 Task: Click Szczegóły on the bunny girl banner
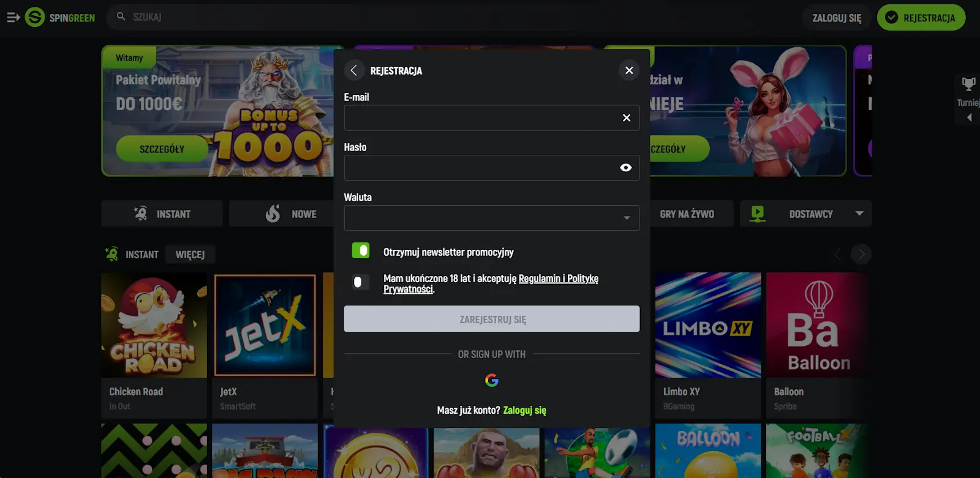coord(679,149)
